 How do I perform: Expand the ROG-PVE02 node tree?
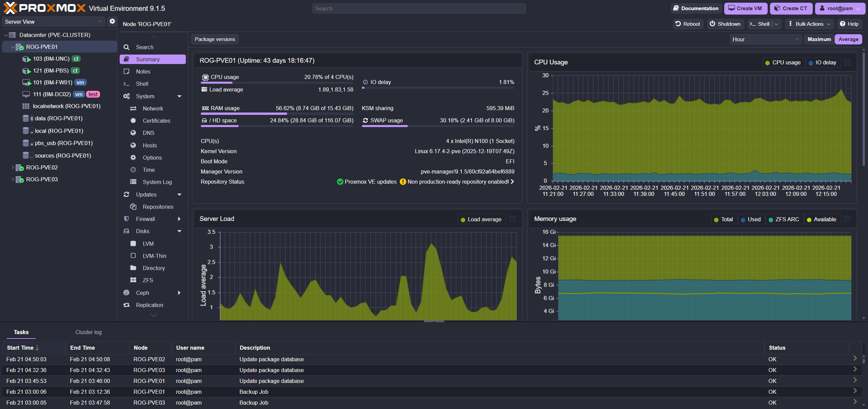(x=13, y=167)
